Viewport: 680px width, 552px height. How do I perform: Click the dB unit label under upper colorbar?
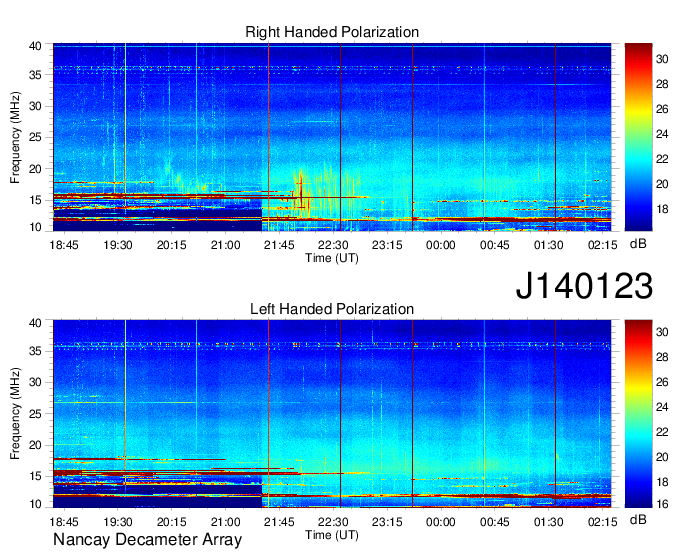(x=638, y=244)
